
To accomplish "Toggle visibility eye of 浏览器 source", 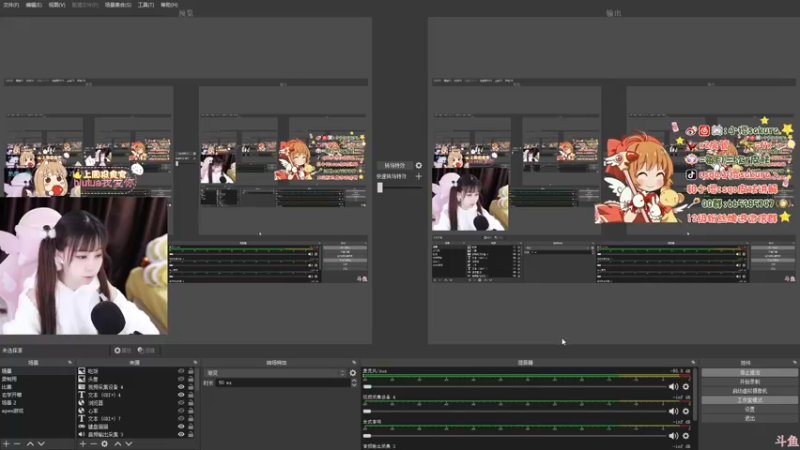I will click(181, 403).
